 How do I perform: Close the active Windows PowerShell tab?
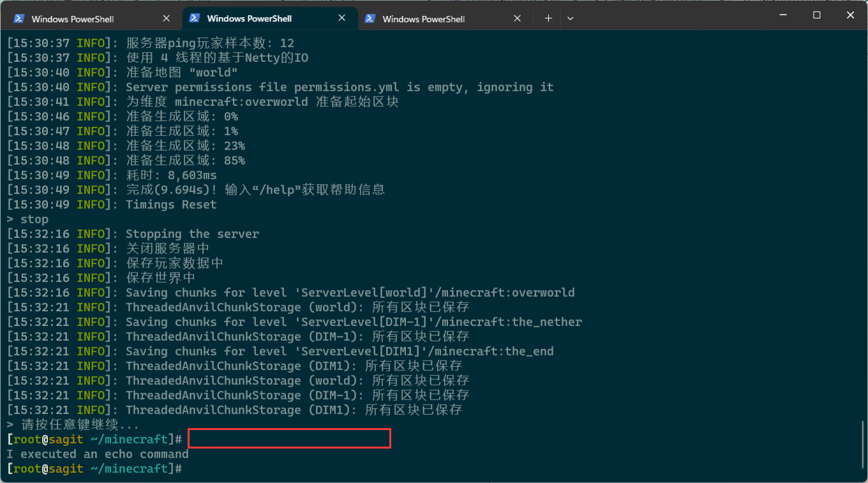342,19
